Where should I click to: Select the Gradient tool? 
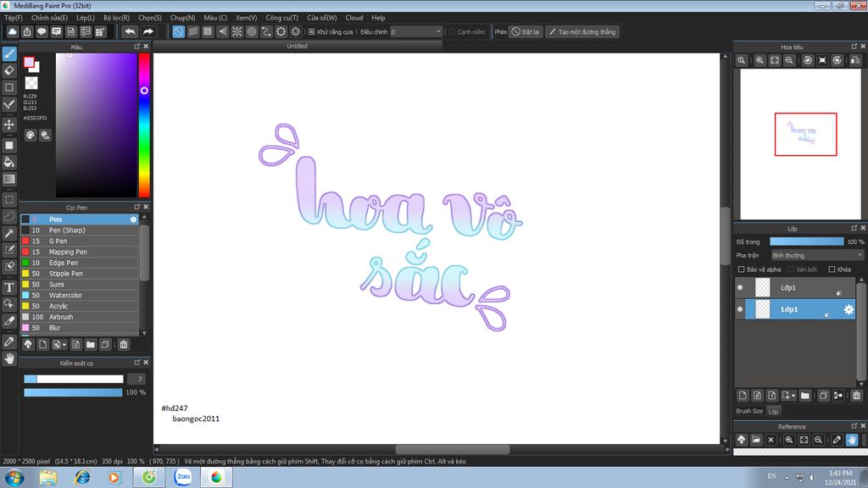point(9,180)
